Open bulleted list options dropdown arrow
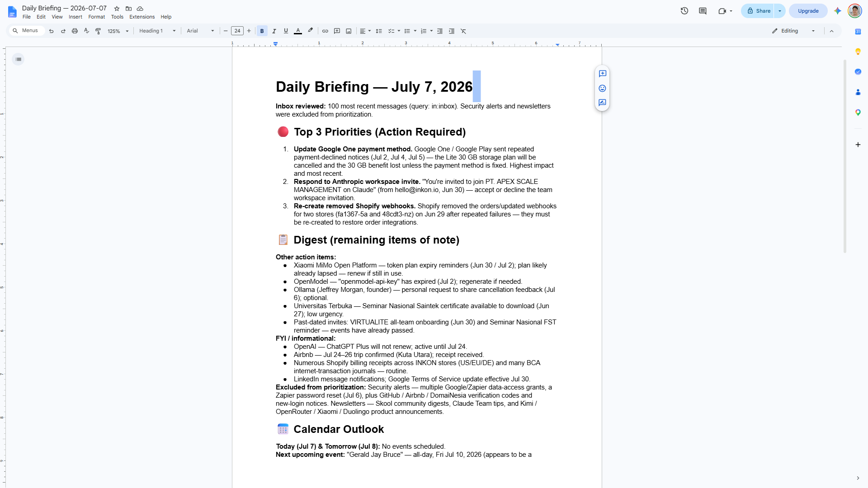Screen dimensions: 868x488 tap(415, 31)
